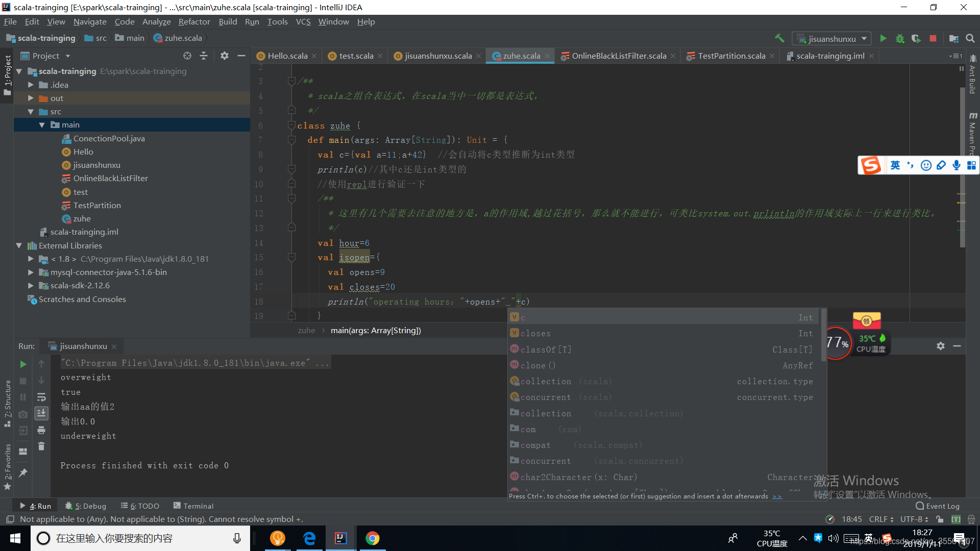
Task: Switch to OnlineBlackListFilter.scala tab
Action: [618, 56]
